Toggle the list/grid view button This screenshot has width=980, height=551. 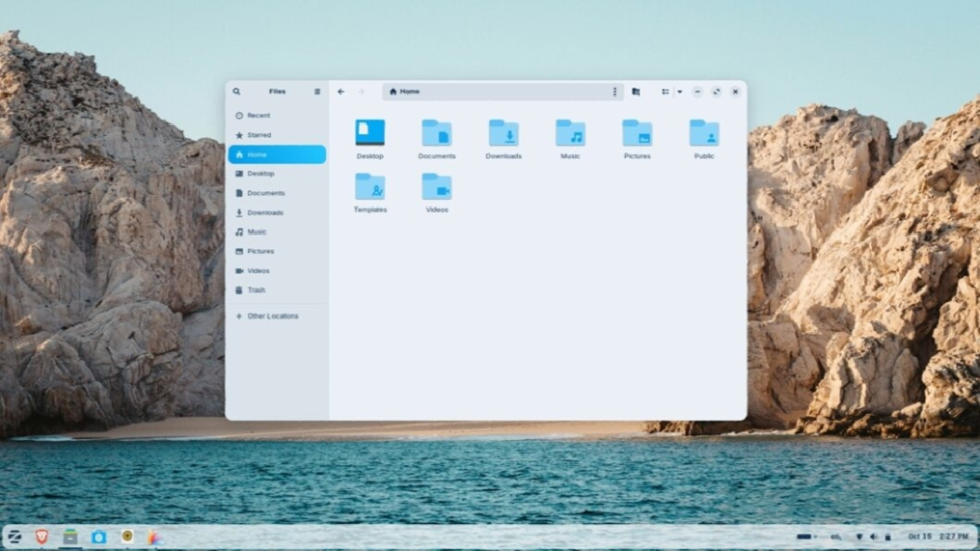665,92
